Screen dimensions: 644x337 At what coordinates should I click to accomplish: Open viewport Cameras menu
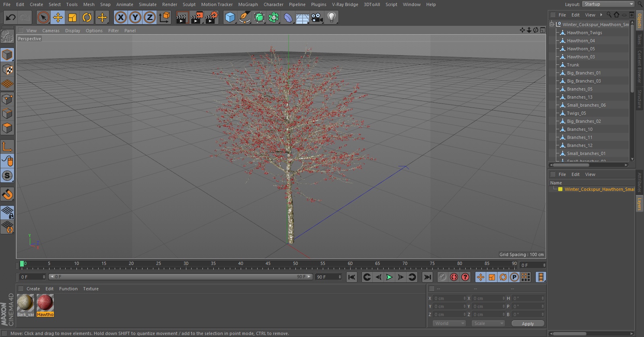point(51,31)
